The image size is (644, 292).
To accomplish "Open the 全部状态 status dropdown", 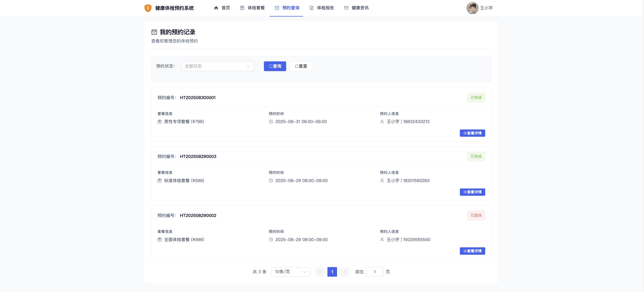I will [217, 66].
